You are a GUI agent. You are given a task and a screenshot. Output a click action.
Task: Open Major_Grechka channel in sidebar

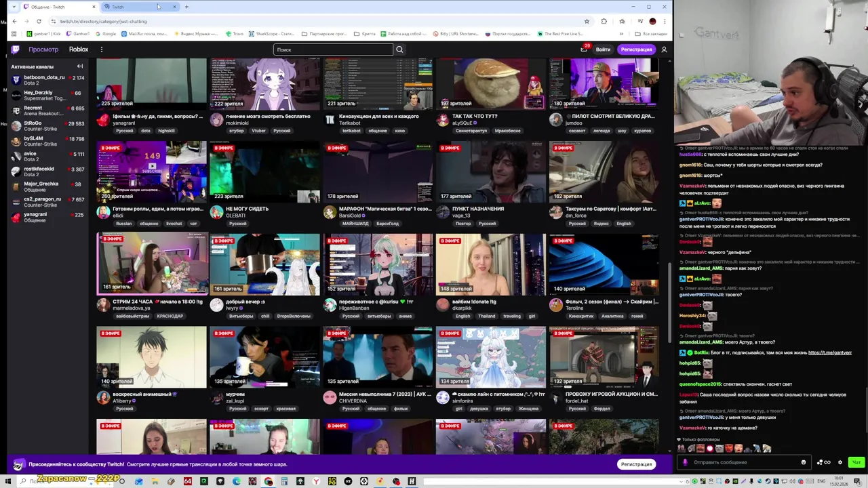[47, 186]
